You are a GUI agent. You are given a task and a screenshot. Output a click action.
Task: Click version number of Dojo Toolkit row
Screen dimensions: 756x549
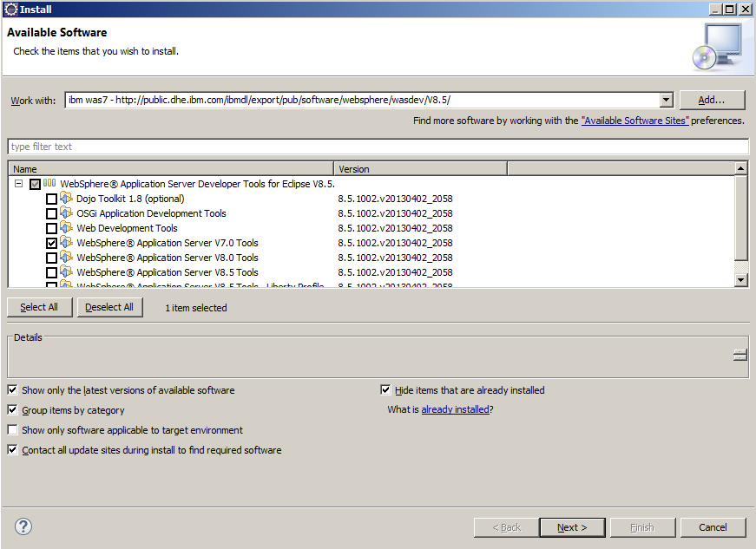coord(395,199)
